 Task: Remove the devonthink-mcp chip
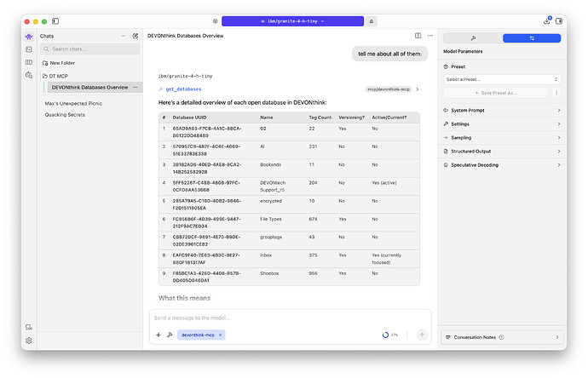point(221,335)
